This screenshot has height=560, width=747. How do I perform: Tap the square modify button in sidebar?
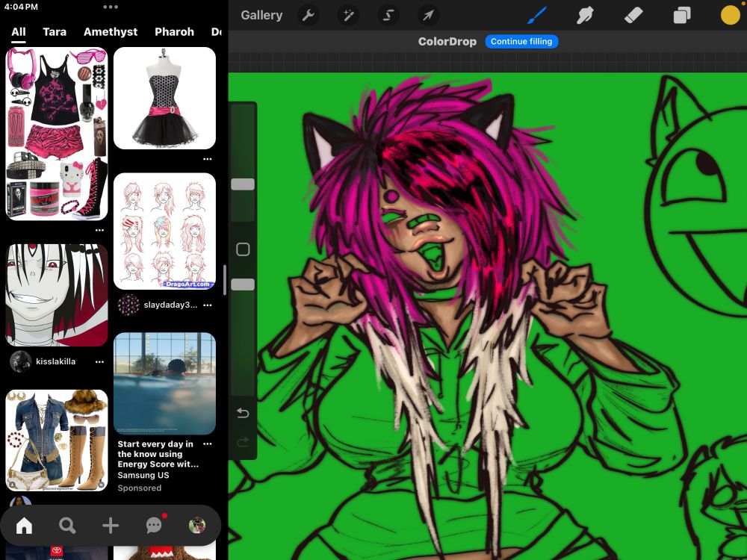click(243, 249)
